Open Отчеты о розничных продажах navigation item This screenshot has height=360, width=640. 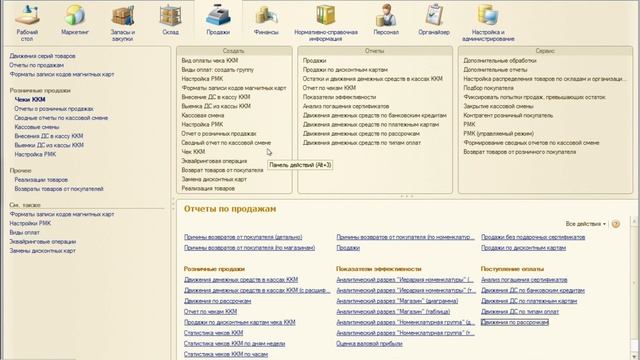pos(54,109)
